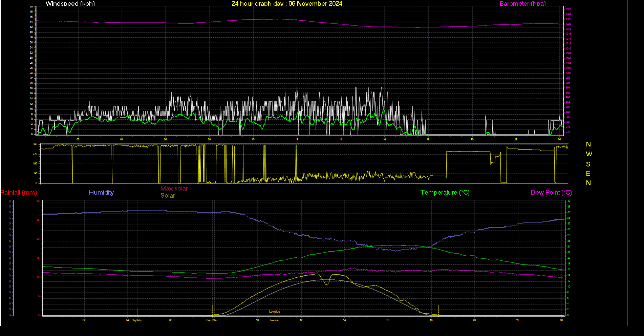
Task: Click the "Windspeed (kph)" chart title
Action: (70, 3)
